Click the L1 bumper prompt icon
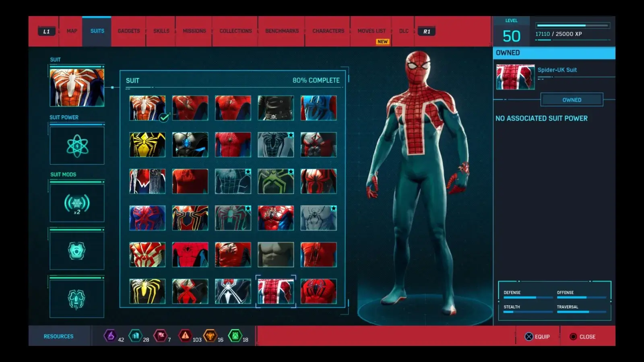The width and height of the screenshot is (644, 362). [46, 31]
